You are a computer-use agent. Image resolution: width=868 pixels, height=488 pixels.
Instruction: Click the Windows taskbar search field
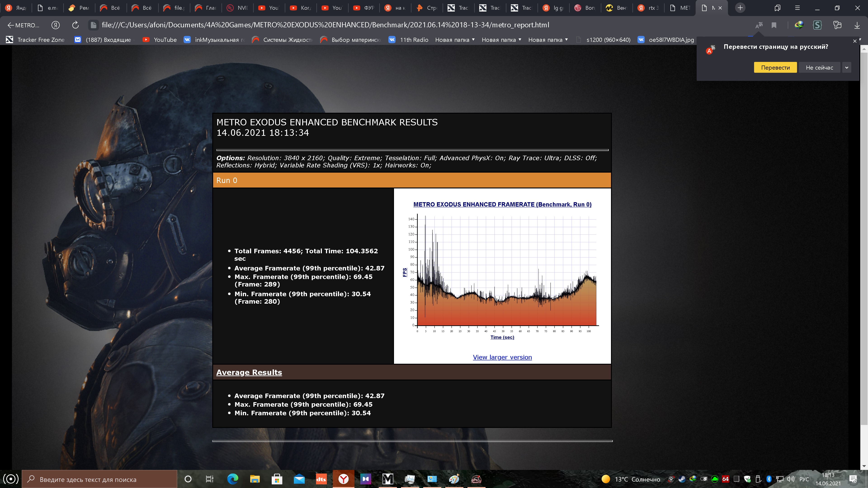click(x=101, y=479)
